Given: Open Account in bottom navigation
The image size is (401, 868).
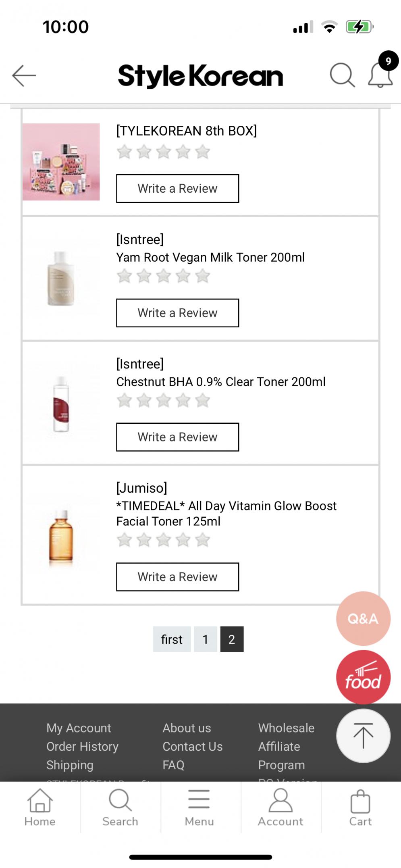Looking at the screenshot, I should 280,808.
